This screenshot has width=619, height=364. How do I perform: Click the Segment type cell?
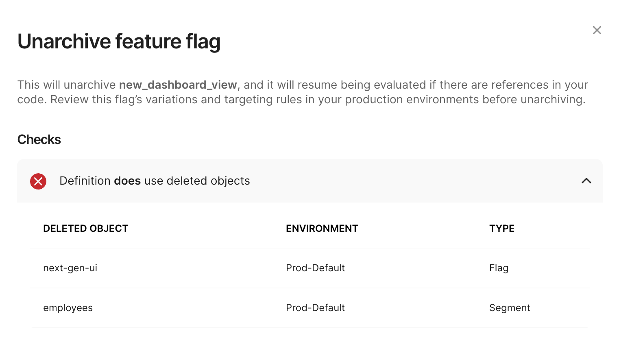click(x=510, y=308)
